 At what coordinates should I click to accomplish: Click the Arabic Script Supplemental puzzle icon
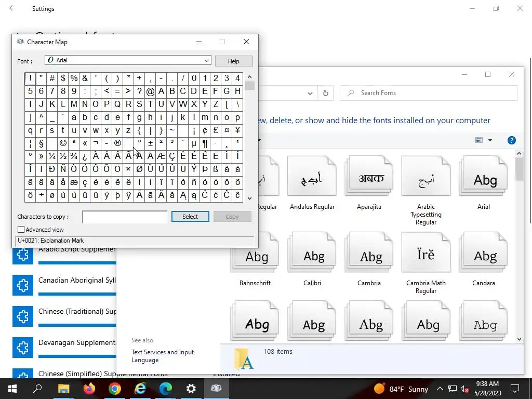click(x=23, y=254)
